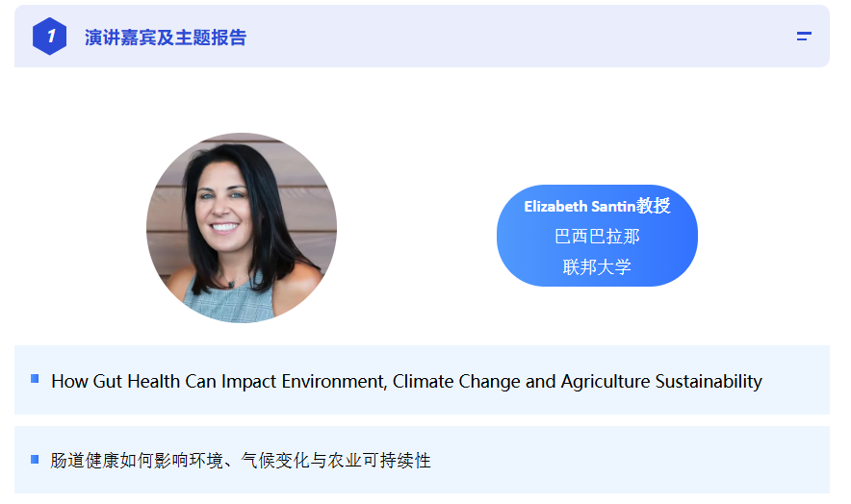This screenshot has width=851, height=504.
Task: Click 农业可持续性 in the Chinese title
Action: [386, 461]
